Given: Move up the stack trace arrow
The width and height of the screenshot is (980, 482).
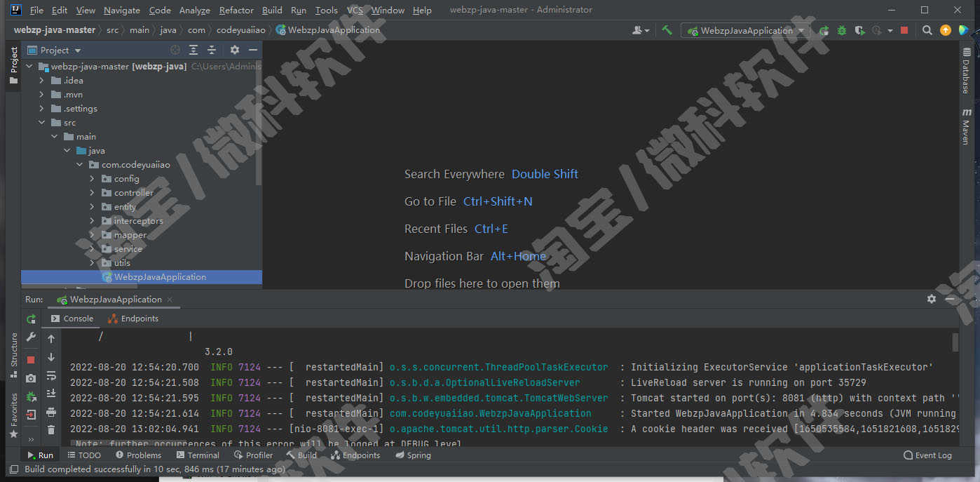Looking at the screenshot, I should (51, 339).
